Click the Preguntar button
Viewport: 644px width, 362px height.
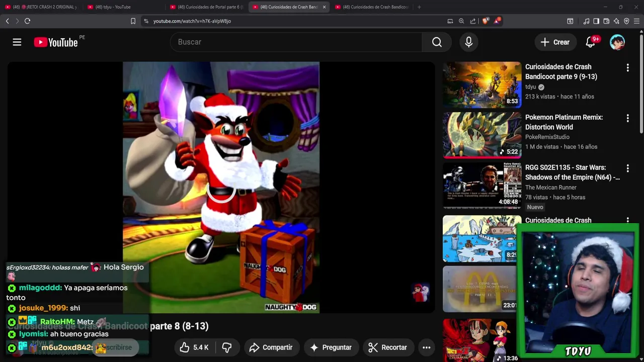click(x=331, y=347)
